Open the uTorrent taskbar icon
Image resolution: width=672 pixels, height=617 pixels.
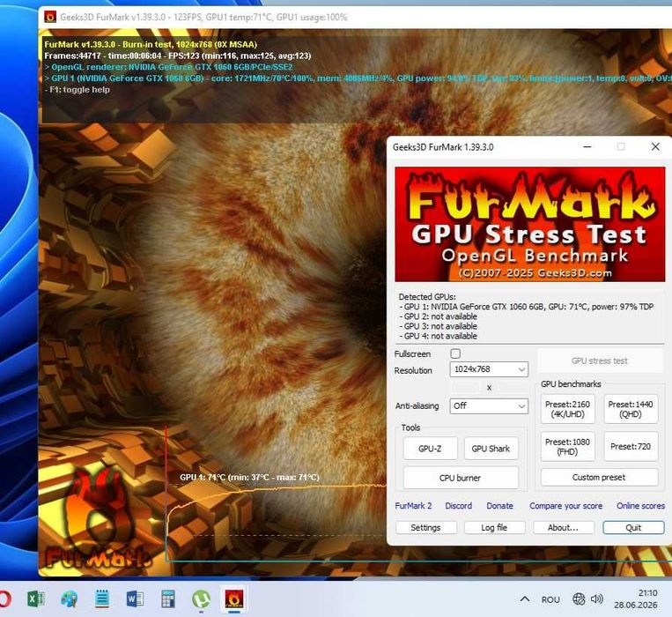(x=201, y=598)
